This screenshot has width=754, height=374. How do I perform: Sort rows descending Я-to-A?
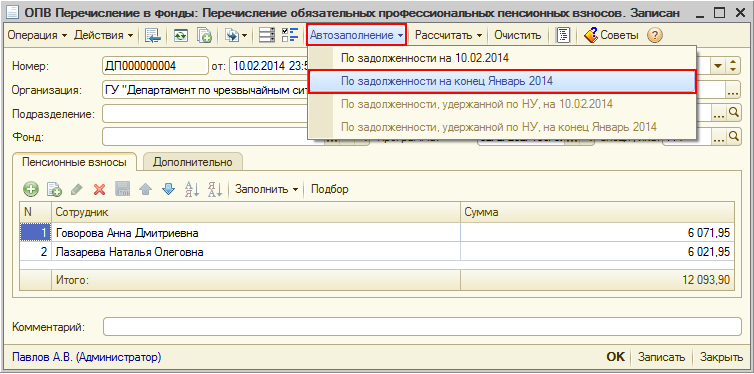[214, 189]
